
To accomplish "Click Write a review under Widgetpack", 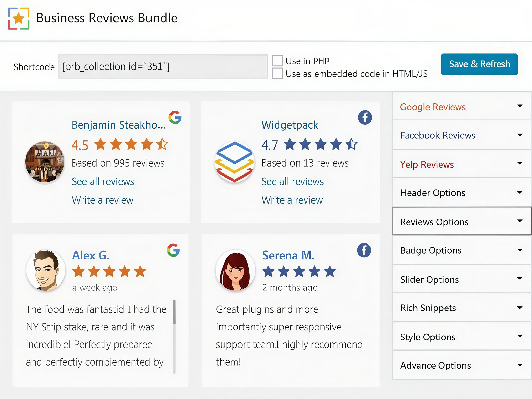I will pyautogui.click(x=292, y=200).
